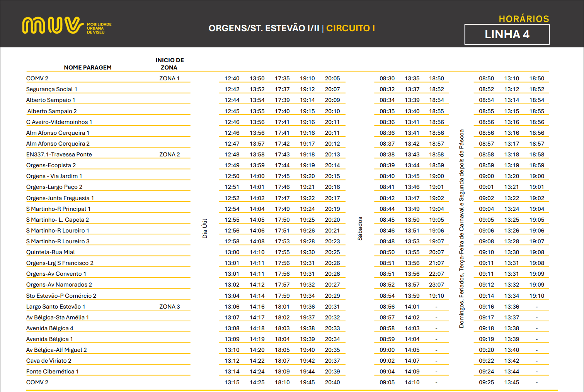Select the ZONA 2 label
584x392 pixels.
169,154
